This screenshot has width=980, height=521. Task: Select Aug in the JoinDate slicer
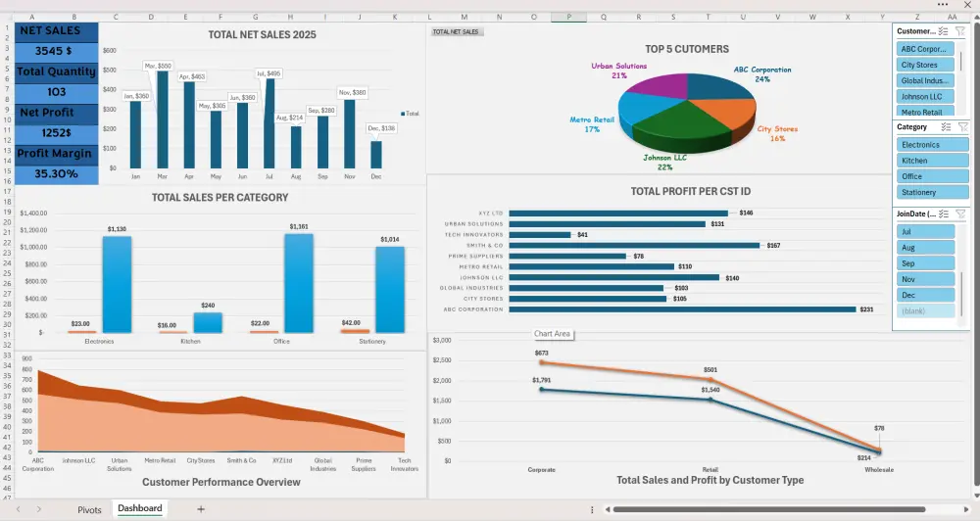click(926, 248)
